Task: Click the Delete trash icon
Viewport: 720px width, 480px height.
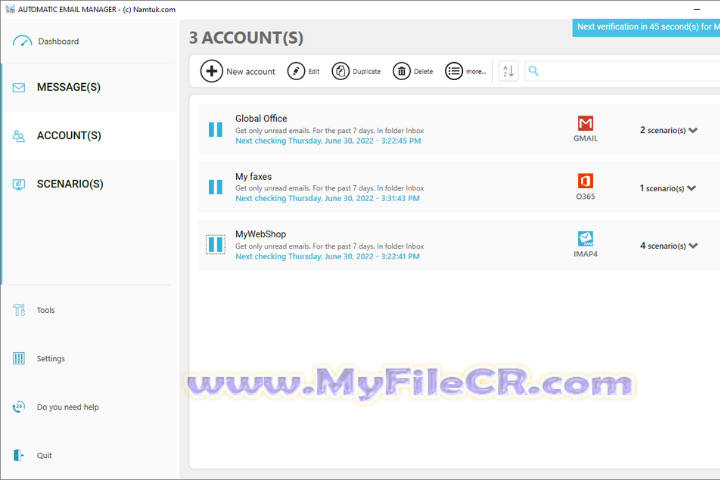Action: tap(401, 71)
